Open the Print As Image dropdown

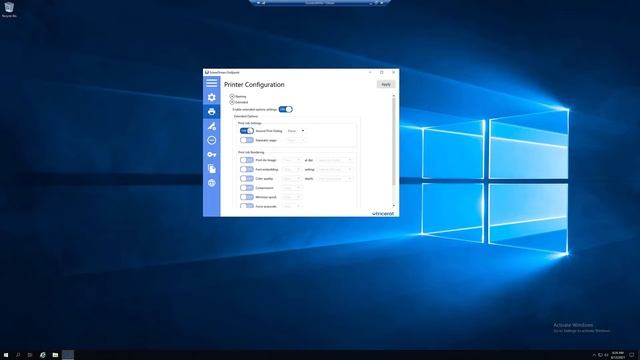[291, 160]
